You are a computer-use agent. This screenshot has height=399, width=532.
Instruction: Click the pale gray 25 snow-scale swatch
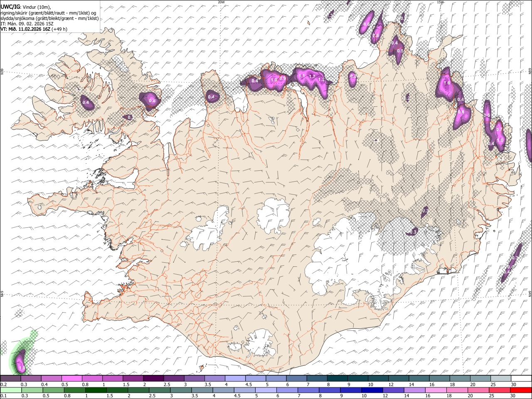(x=501, y=378)
